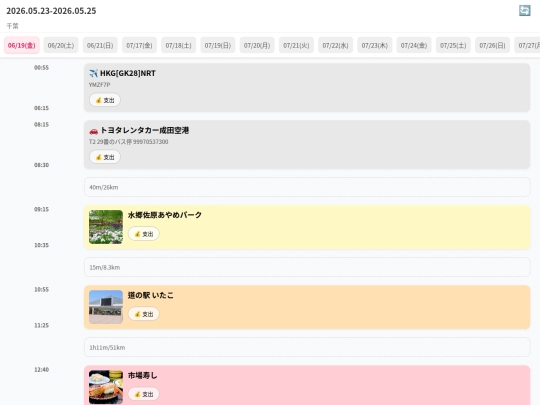Choose the 07/26(日) date tab
The image size is (540, 405).
[x=493, y=45]
